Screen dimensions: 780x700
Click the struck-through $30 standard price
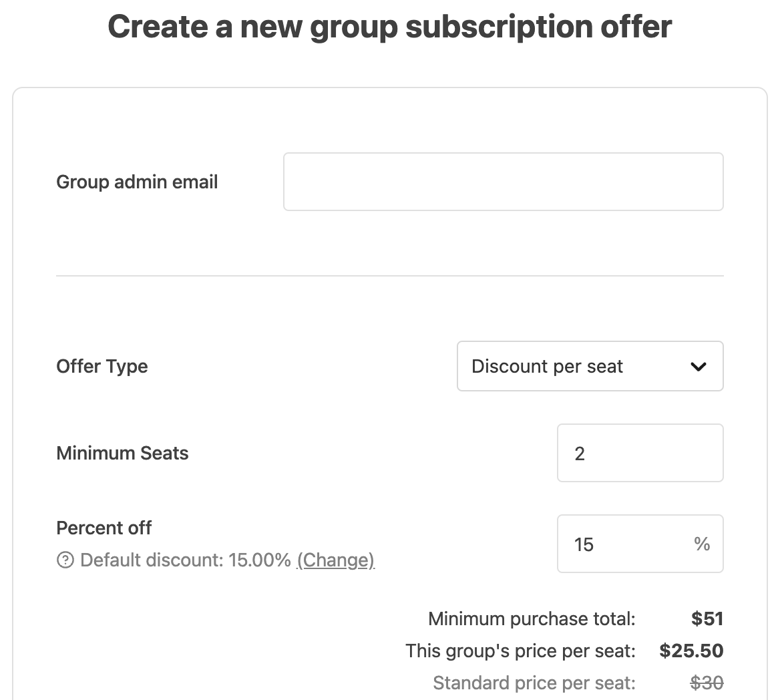(x=707, y=683)
